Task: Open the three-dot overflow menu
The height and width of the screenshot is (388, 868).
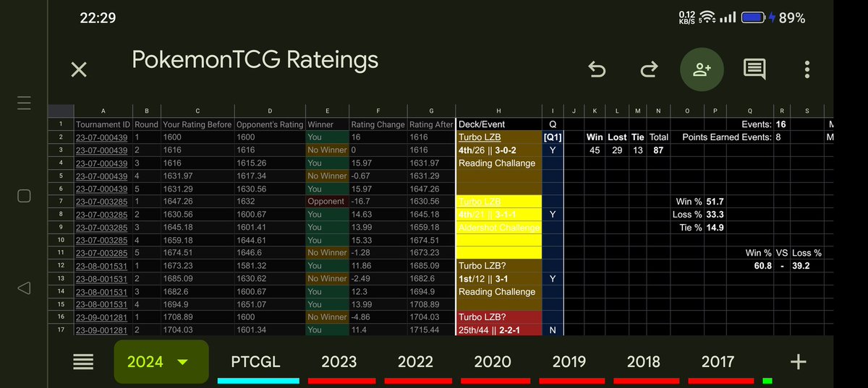Action: click(x=807, y=69)
